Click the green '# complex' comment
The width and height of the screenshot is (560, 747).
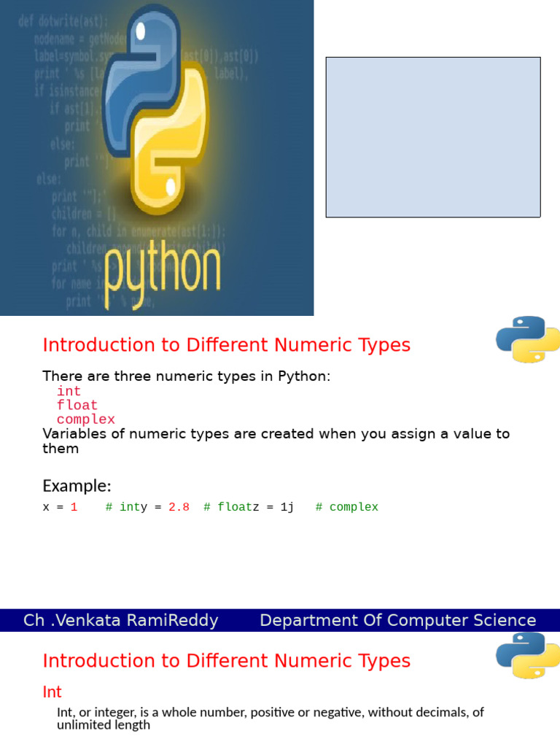[346, 507]
